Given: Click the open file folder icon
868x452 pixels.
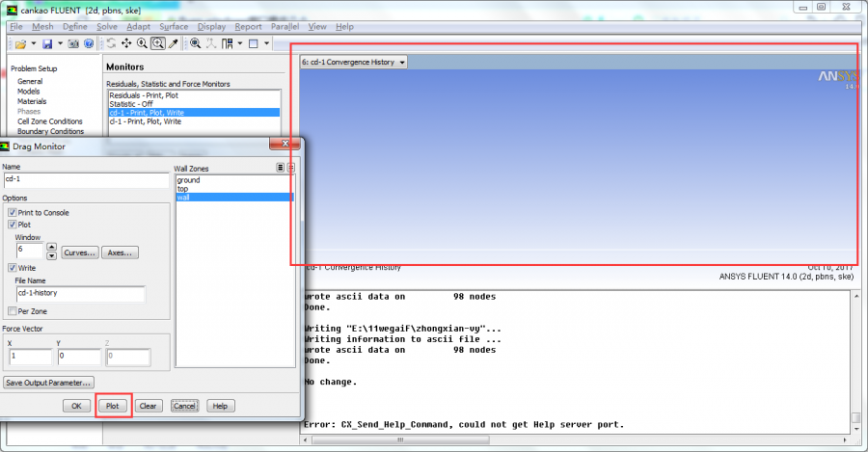Looking at the screenshot, I should (x=20, y=43).
